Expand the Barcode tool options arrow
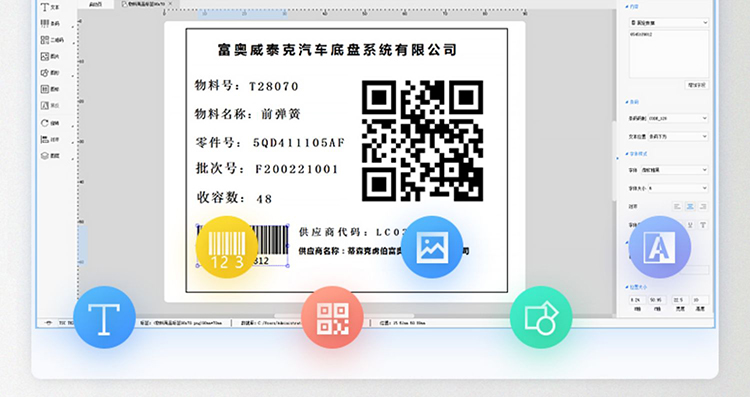Screen dimensions: 750x397 (73, 26)
